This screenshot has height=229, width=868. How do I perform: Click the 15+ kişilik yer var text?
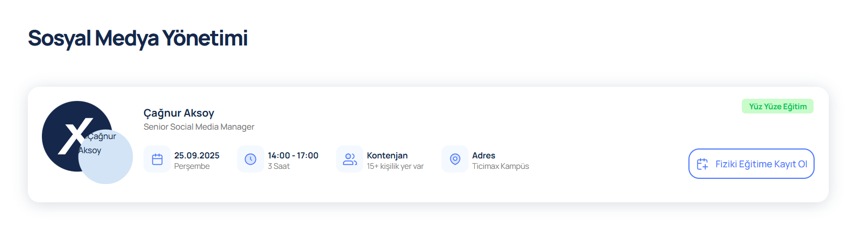395,166
